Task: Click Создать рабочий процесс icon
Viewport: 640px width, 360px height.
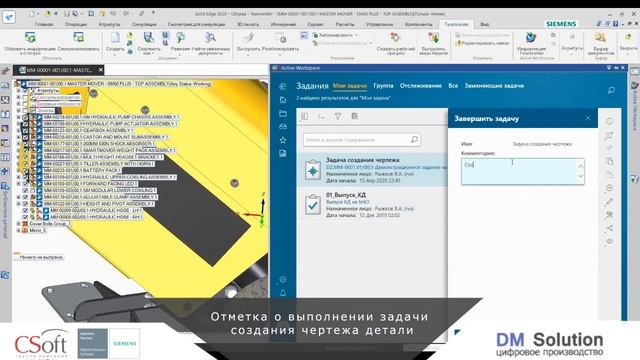Action: click(x=395, y=38)
